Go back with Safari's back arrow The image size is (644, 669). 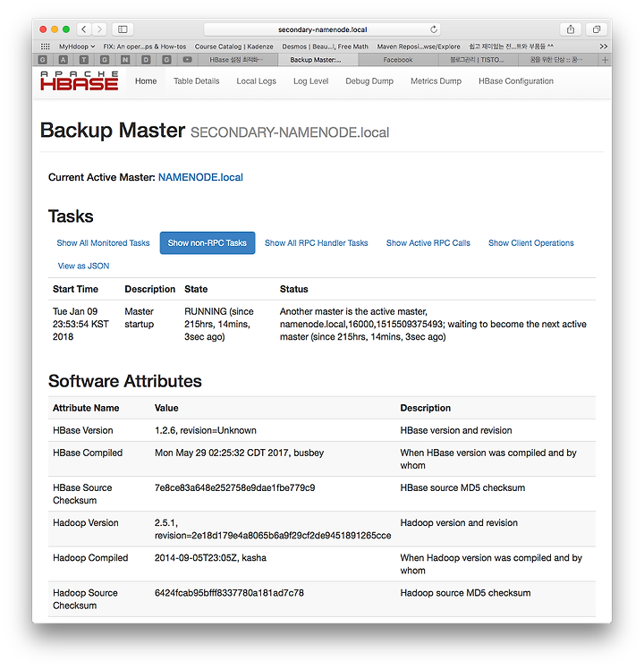pos(84,29)
